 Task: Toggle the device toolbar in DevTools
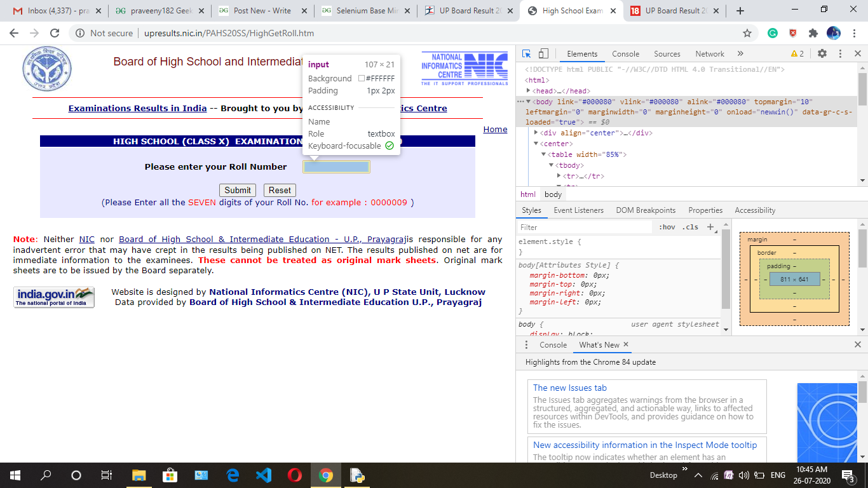[543, 54]
